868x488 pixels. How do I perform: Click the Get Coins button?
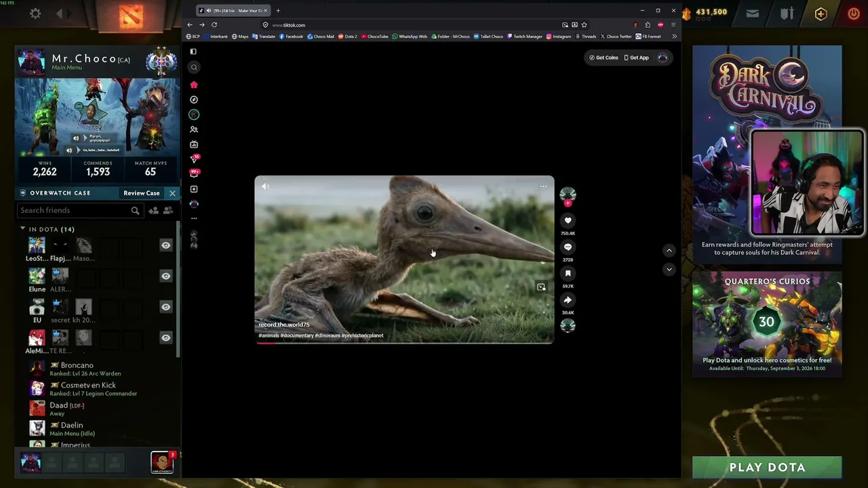coord(604,58)
